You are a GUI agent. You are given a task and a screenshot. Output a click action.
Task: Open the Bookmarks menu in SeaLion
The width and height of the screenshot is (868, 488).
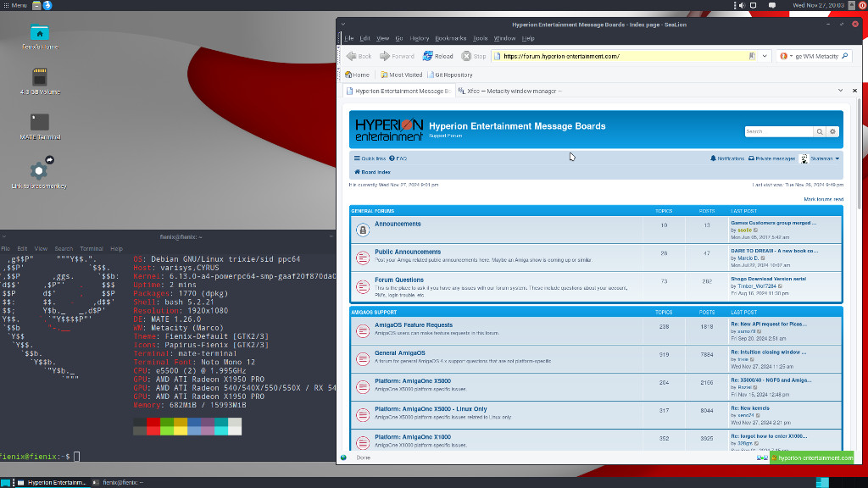tap(451, 38)
